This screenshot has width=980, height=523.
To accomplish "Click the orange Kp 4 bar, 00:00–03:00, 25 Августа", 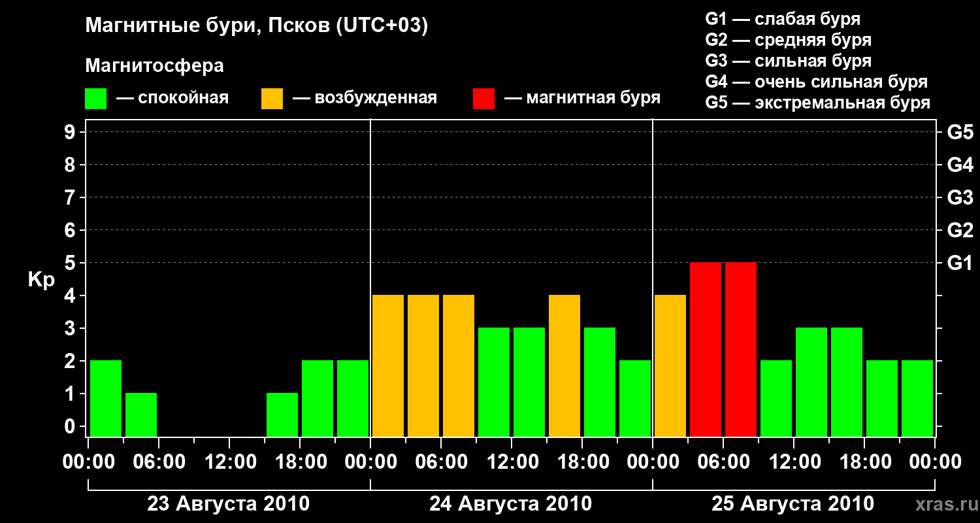I will 670,365.
